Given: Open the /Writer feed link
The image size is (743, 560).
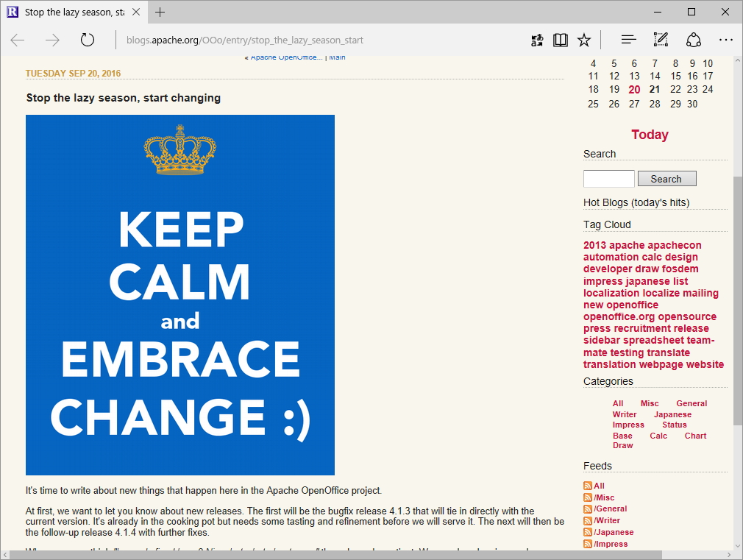Looking at the screenshot, I should coord(607,521).
